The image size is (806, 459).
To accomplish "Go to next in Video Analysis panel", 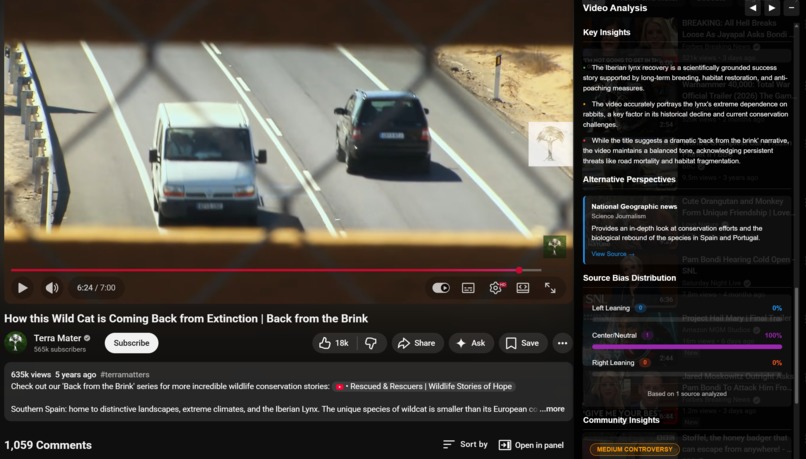I will pos(772,8).
